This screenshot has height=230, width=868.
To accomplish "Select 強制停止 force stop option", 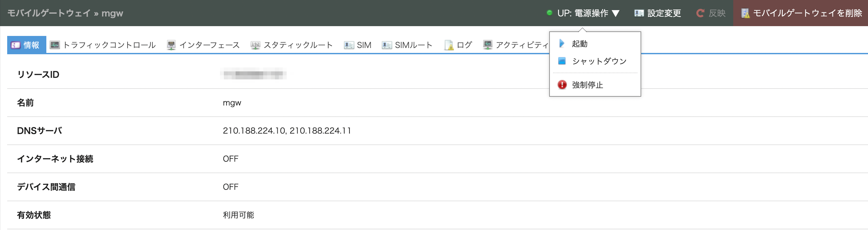I will [587, 85].
